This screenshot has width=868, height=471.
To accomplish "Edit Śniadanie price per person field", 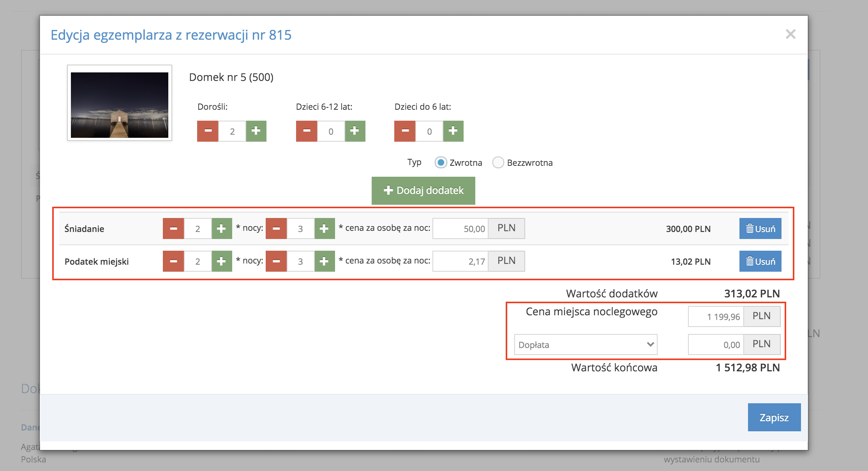I will point(460,228).
